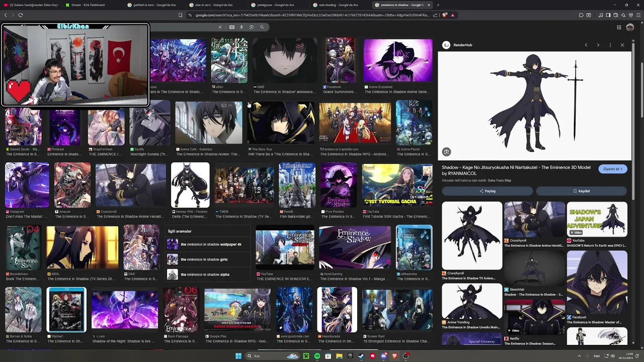This screenshot has width=644, height=362.
Task: Open the NME 'Eminence In Shadow announce' thumbnail
Action: (x=285, y=60)
